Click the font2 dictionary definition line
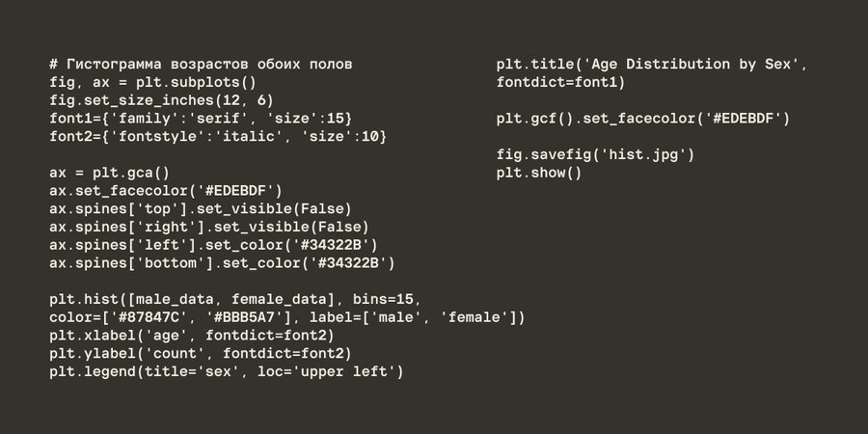Image resolution: width=868 pixels, height=434 pixels. tap(218, 137)
